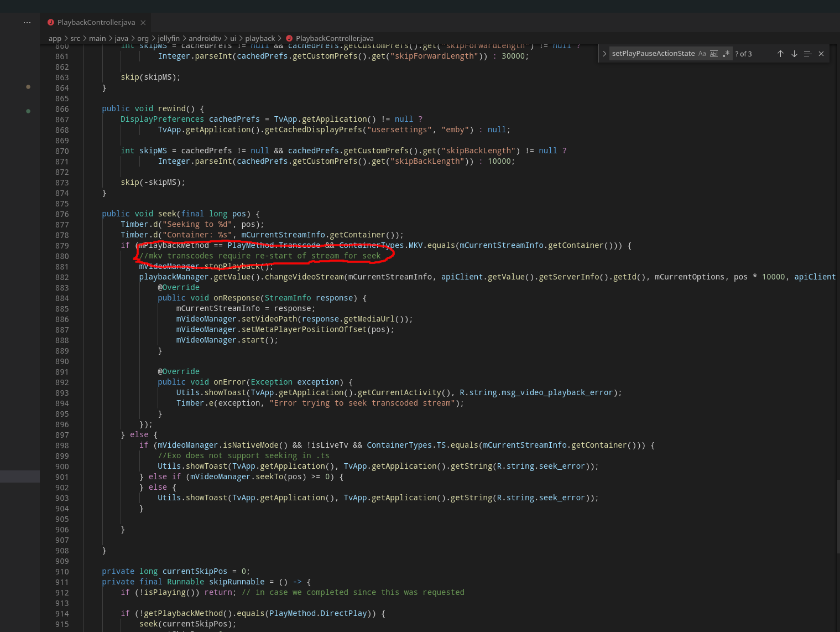The image size is (840, 632).
Task: Open the androidtv breadcrumb dropdown
Action: click(205, 38)
